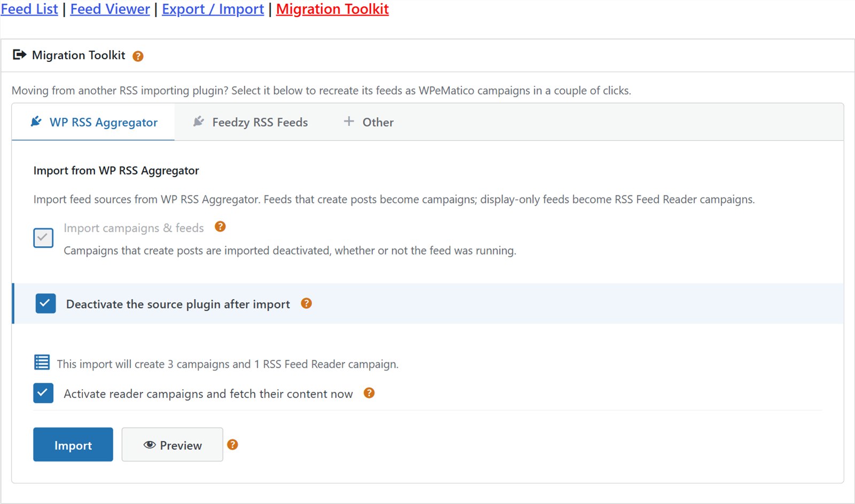This screenshot has height=504, width=855.
Task: Toggle Import campaigns & feeds checkbox
Action: tap(43, 238)
